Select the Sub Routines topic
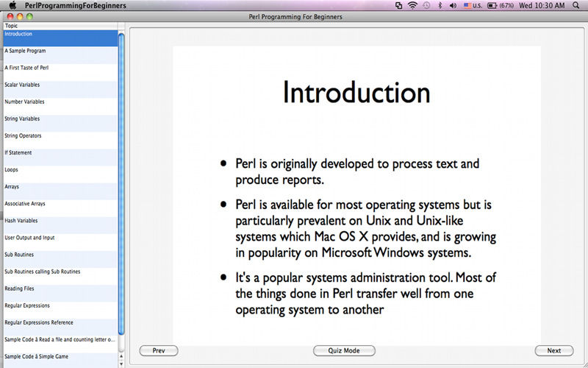Image resolution: width=588 pixels, height=368 pixels. click(60, 259)
